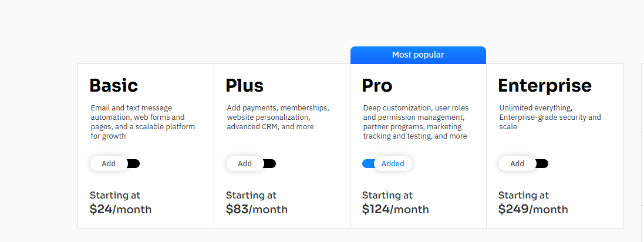Screen dimensions: 644x242
Task: Click the $83/month price
Action: [x=257, y=209]
